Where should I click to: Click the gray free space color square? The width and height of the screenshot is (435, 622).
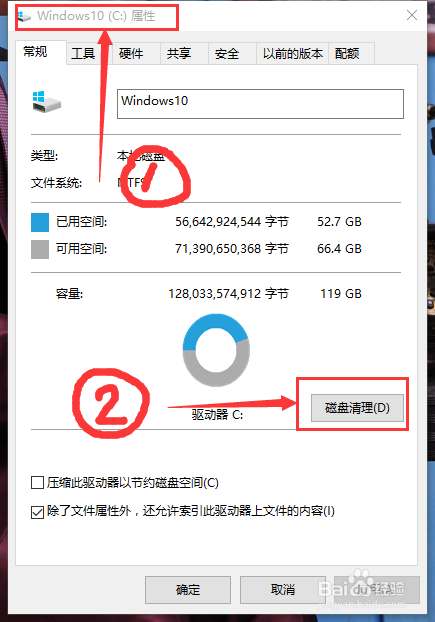tap(40, 249)
